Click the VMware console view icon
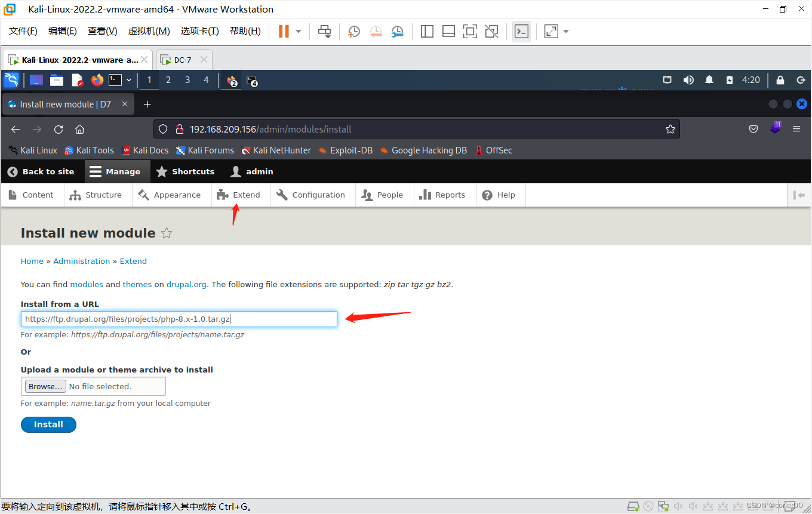The image size is (812, 514). click(x=521, y=31)
